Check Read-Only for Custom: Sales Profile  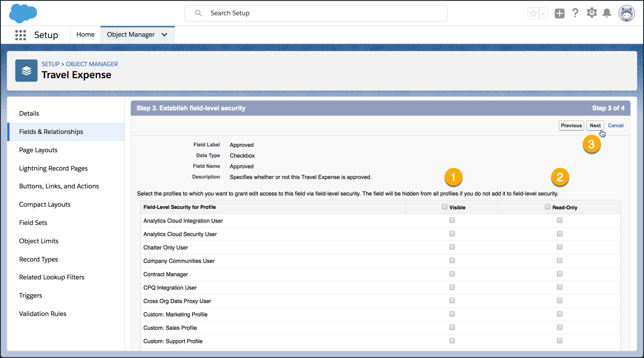pyautogui.click(x=560, y=327)
